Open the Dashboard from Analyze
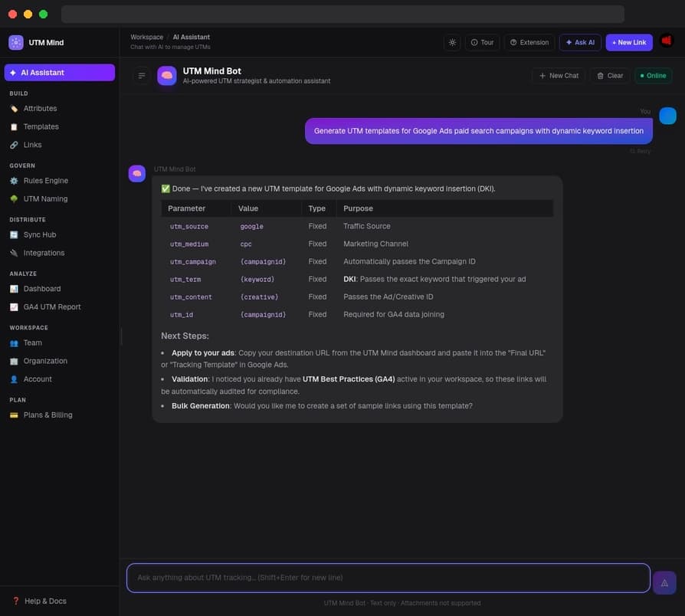Viewport: 685px width, 616px height. pos(41,288)
